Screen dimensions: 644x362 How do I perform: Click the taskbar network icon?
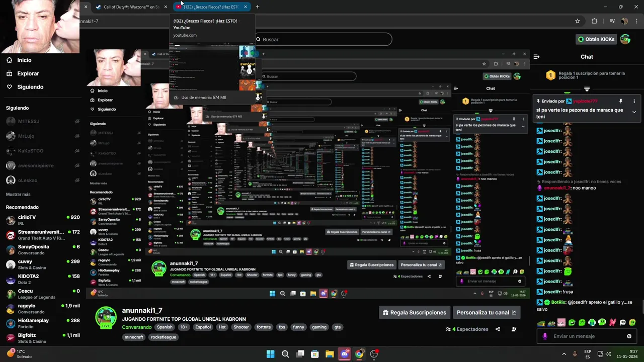coord(600,354)
